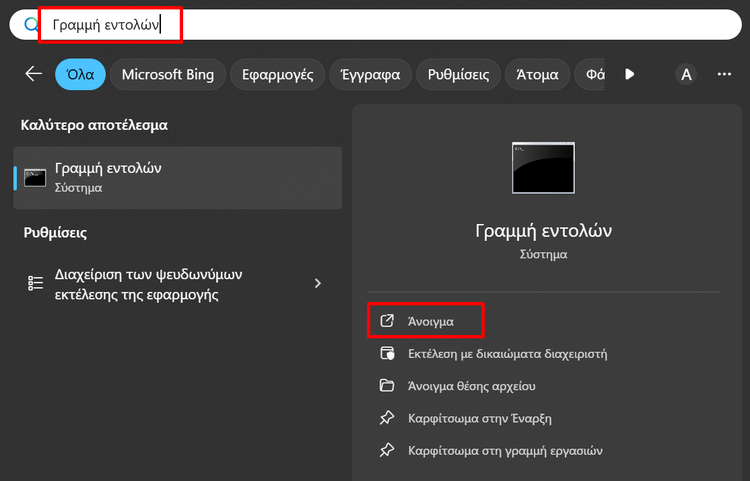
Task: Open the user account avatar A
Action: (686, 74)
